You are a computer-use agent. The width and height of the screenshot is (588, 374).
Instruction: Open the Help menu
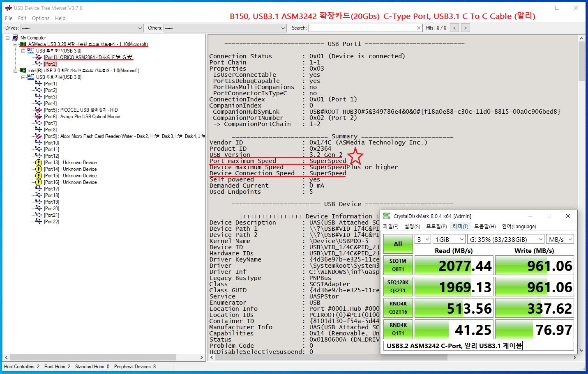[x=60, y=18]
